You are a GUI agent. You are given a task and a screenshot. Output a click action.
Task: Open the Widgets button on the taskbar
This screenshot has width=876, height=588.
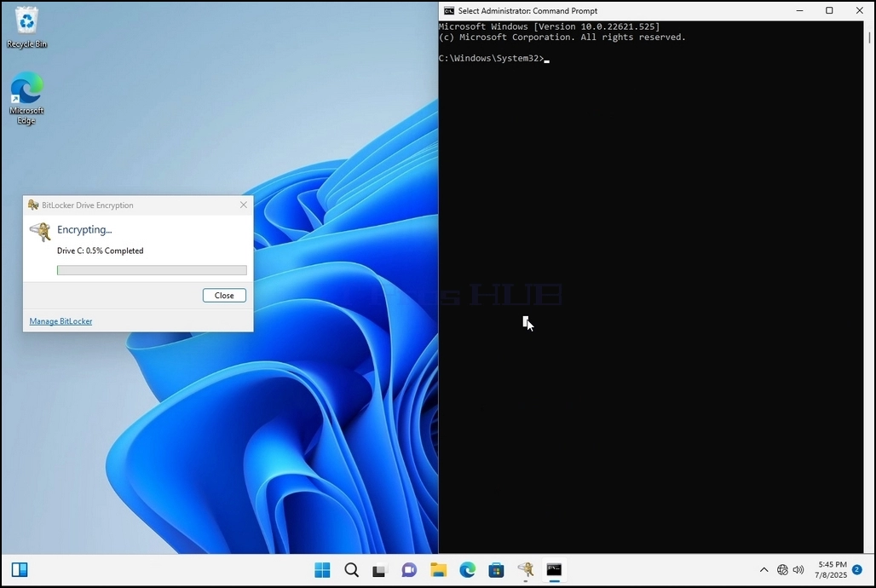pos(20,569)
